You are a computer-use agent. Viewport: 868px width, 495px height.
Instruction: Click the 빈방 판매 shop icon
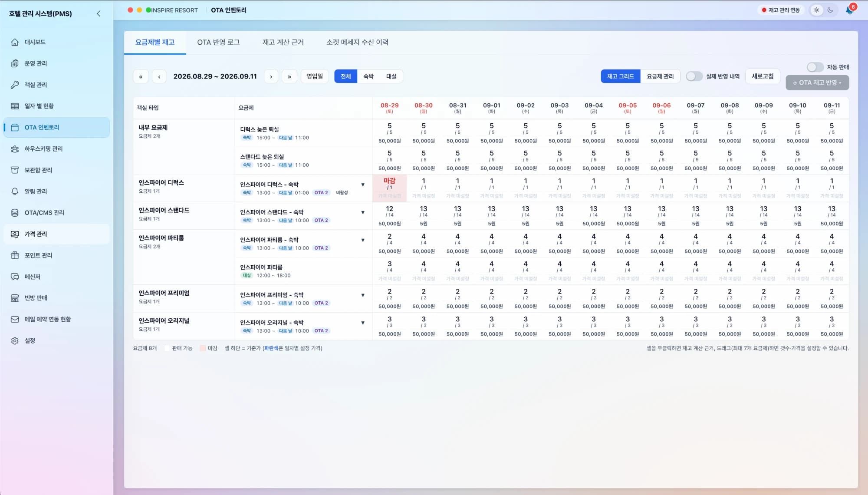15,297
